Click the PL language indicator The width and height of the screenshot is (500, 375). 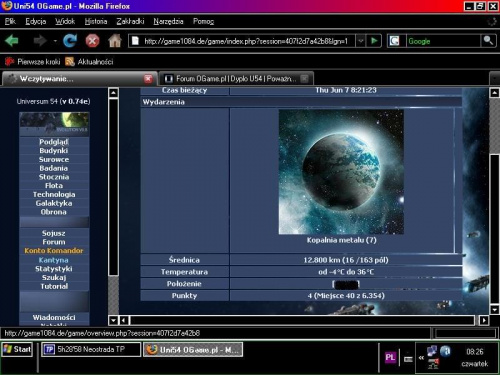[390, 357]
